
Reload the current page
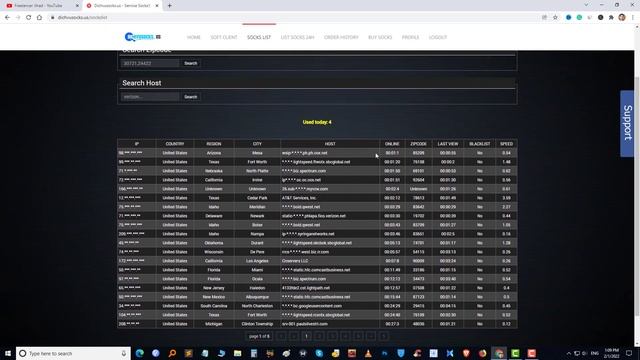[29, 18]
